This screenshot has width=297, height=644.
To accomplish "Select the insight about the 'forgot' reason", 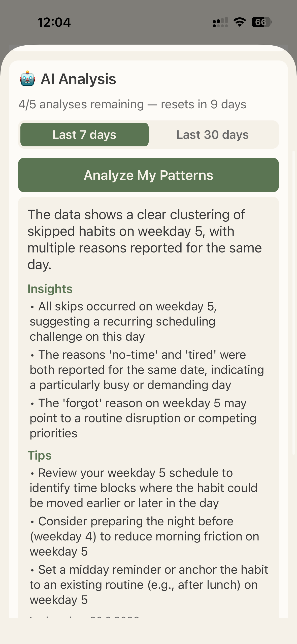I will 143,418.
